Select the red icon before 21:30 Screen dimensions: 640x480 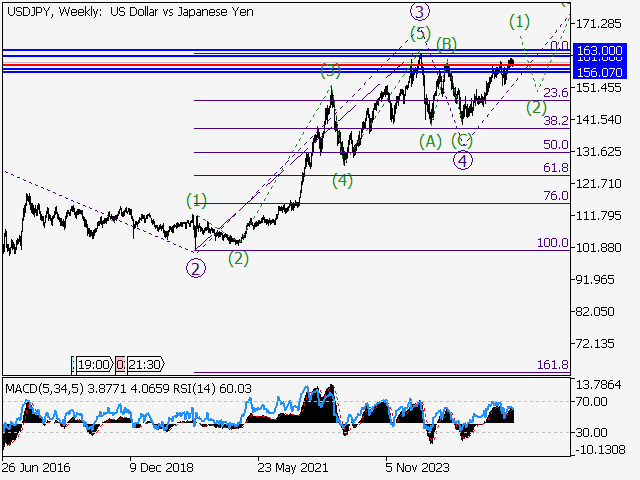tap(120, 367)
